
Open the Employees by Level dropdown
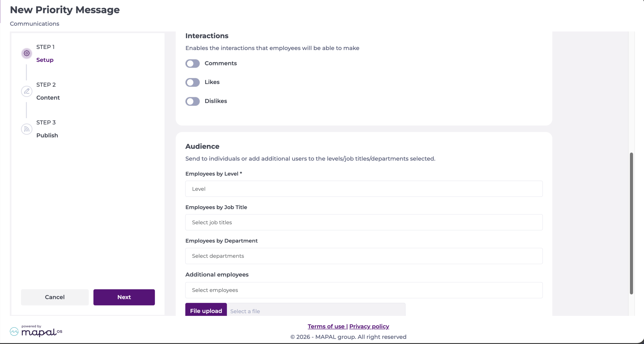[364, 189]
